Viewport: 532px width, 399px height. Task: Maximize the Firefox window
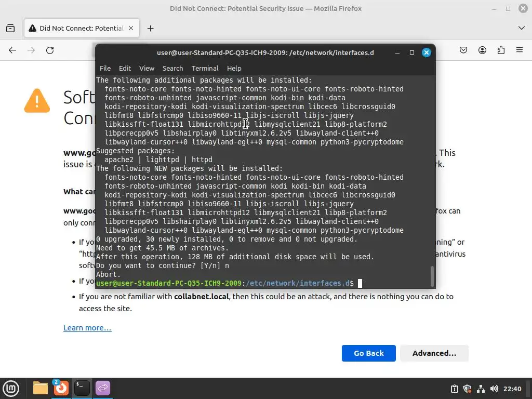click(508, 8)
